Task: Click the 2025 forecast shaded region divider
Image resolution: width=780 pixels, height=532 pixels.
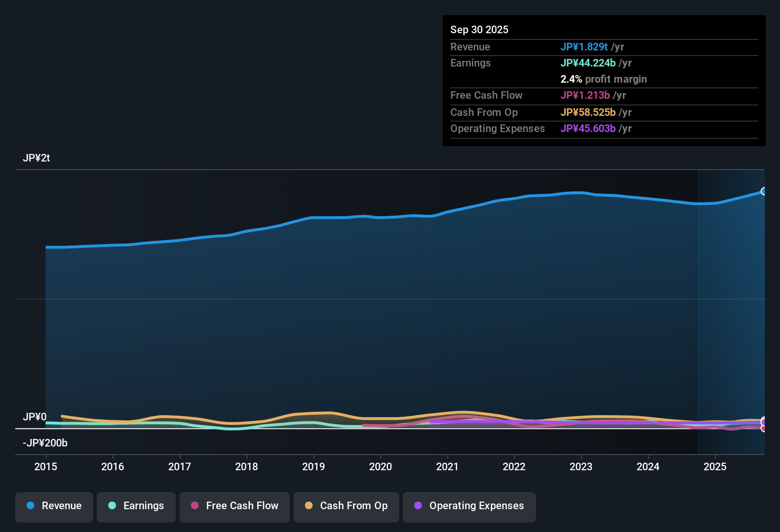Action: coord(698,309)
